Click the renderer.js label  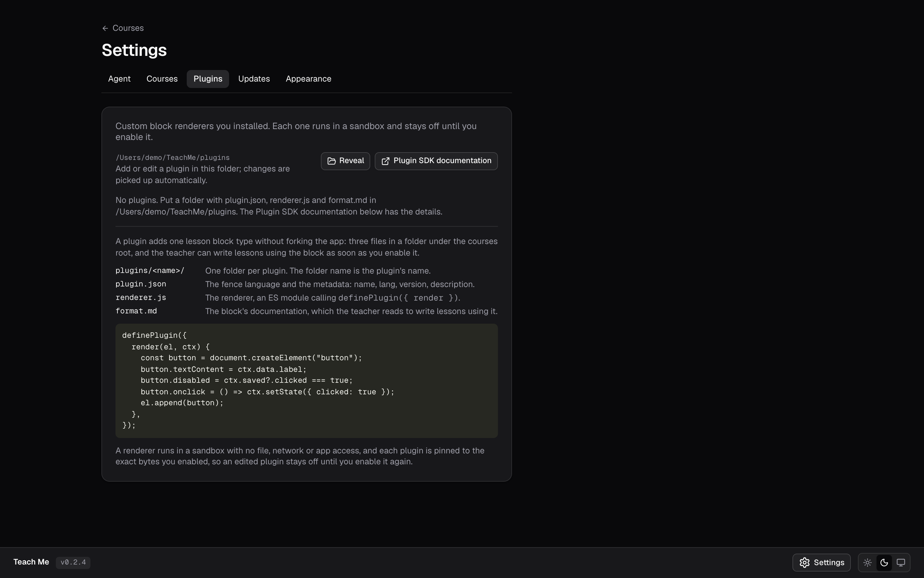coord(141,297)
